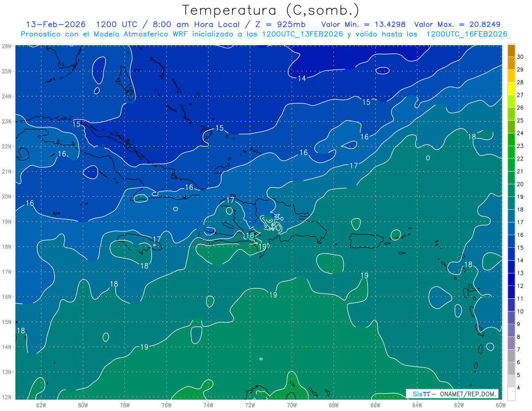Click the '21' tick label on color scale
532x411 pixels.
click(520, 171)
